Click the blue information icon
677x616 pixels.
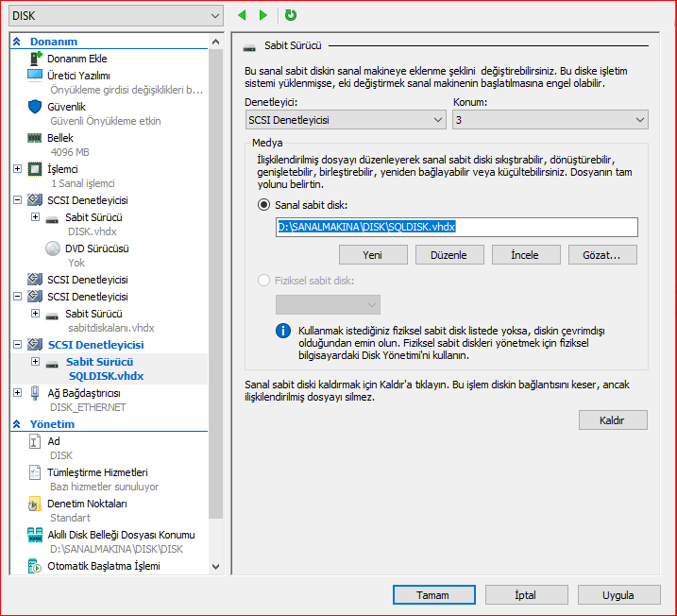tap(283, 331)
